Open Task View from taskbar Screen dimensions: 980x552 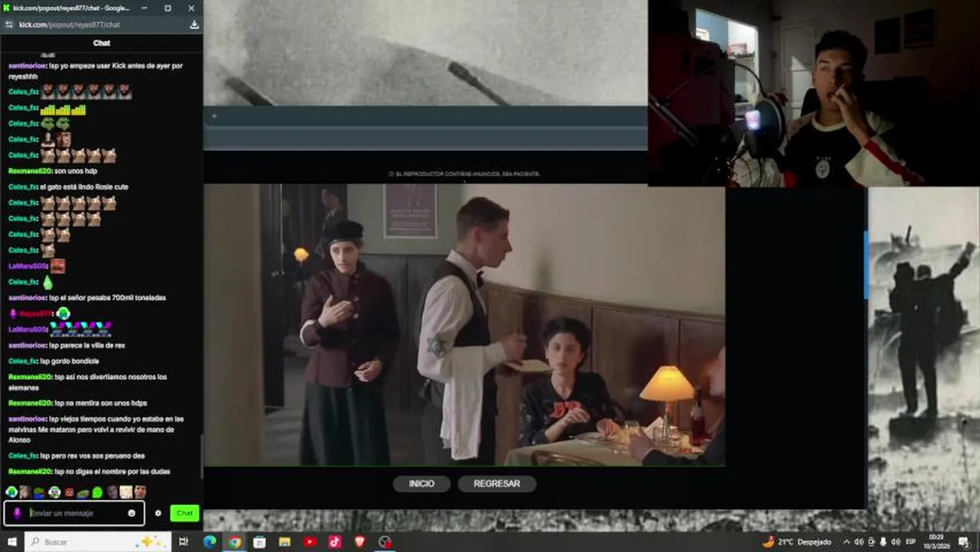coord(183,542)
